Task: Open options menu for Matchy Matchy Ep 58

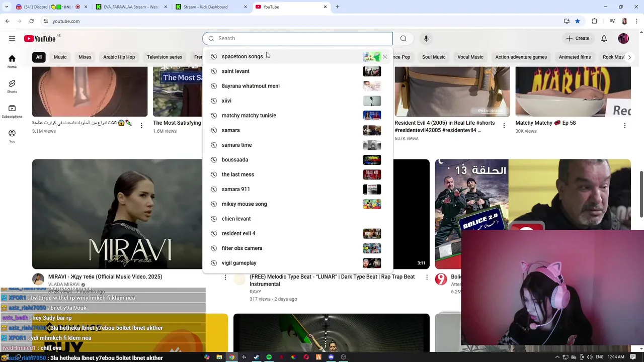Action: [624, 125]
